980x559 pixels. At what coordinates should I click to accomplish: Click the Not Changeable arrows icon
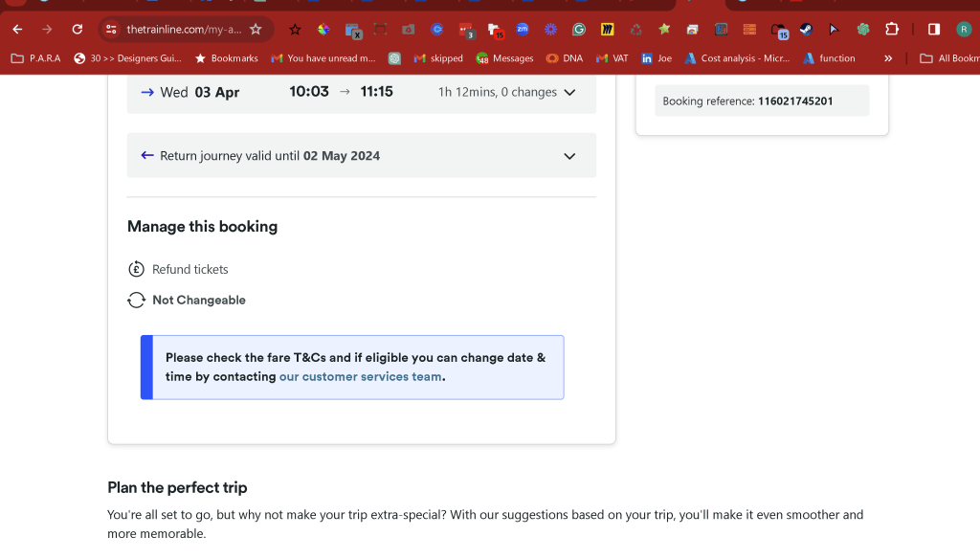[x=136, y=301]
